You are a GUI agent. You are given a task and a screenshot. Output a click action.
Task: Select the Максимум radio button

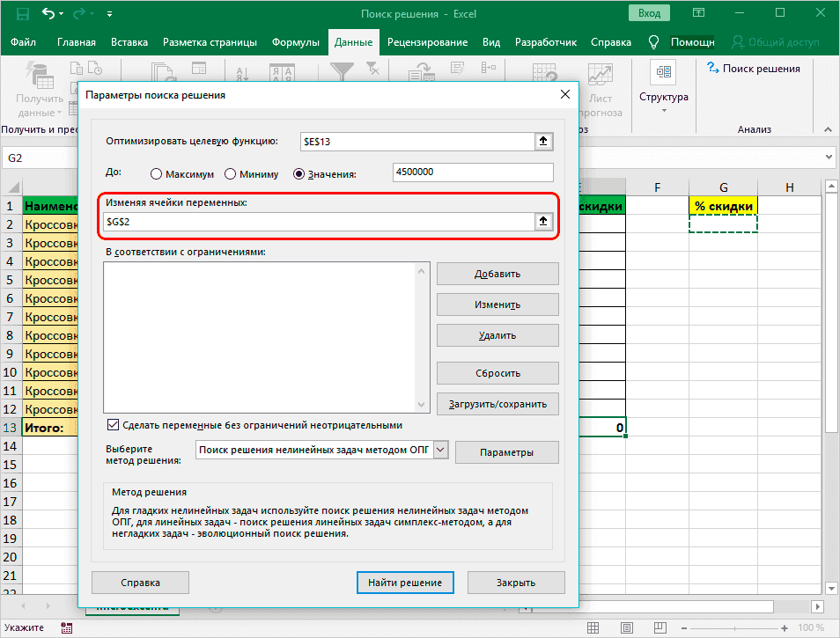(157, 174)
